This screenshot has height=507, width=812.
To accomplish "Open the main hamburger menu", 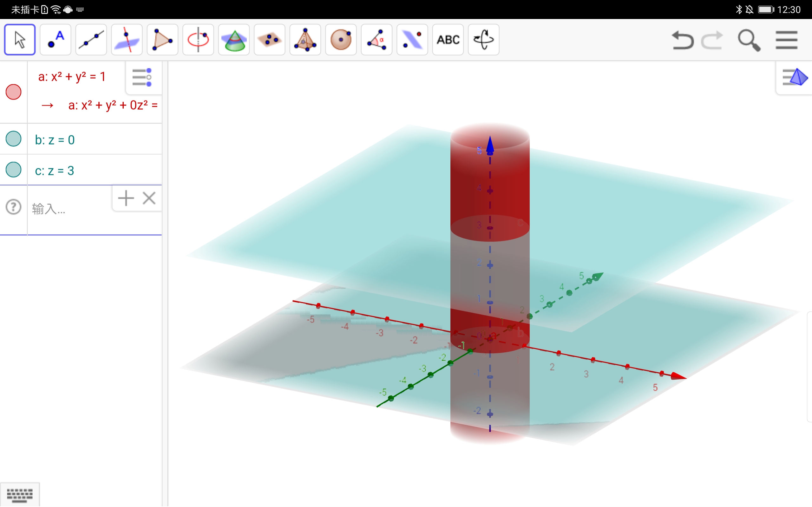I will coord(786,40).
